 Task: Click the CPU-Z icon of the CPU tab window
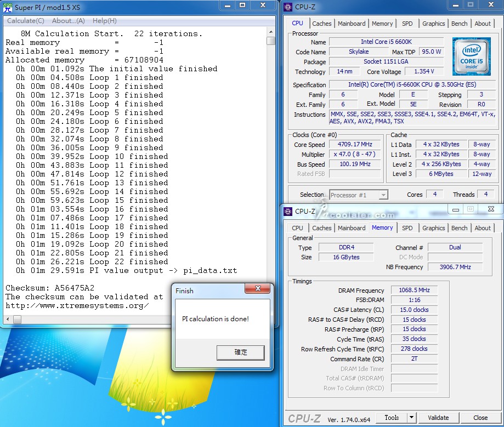click(x=288, y=7)
